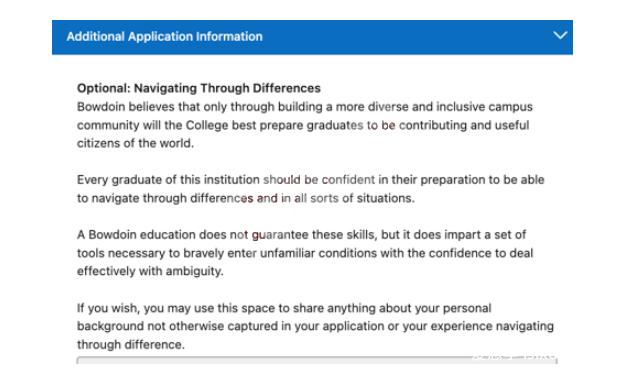Screen dimensions: 619x376
Task: Click the Optional: Navigating Through Differences heading
Action: [199, 88]
